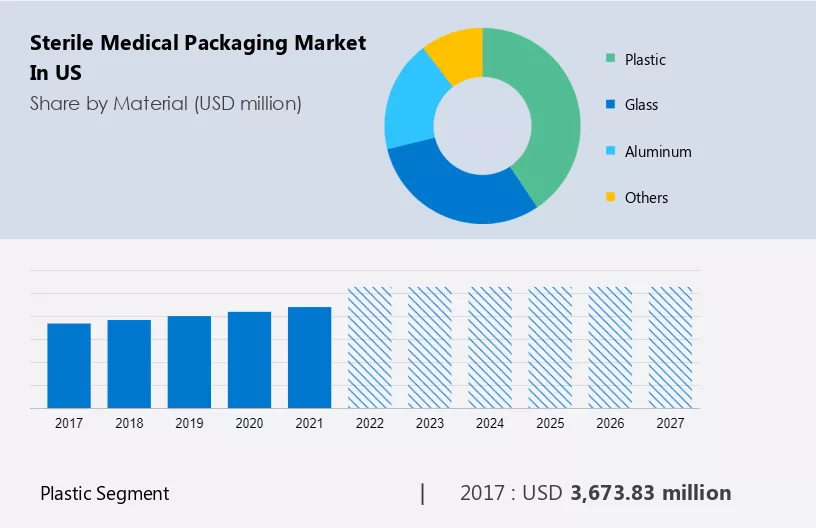Viewport: 816px width, 528px height.
Task: Click the light blue Aluminum legend swatch
Action: click(610, 151)
